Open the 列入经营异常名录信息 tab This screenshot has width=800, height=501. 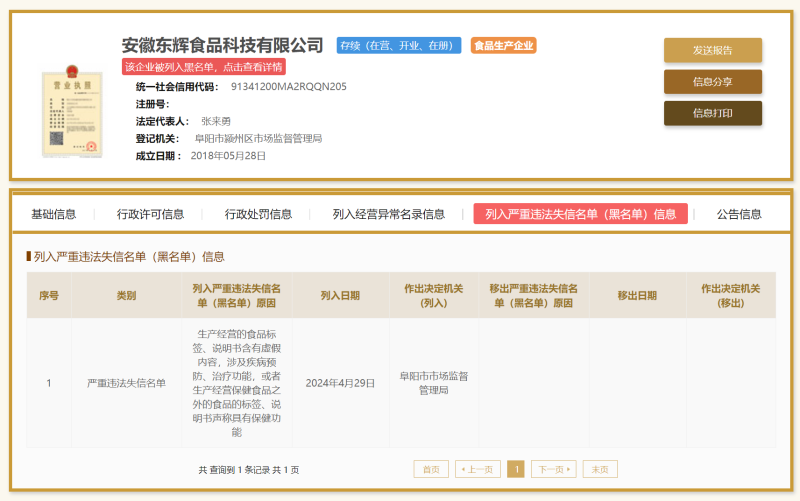[388, 214]
